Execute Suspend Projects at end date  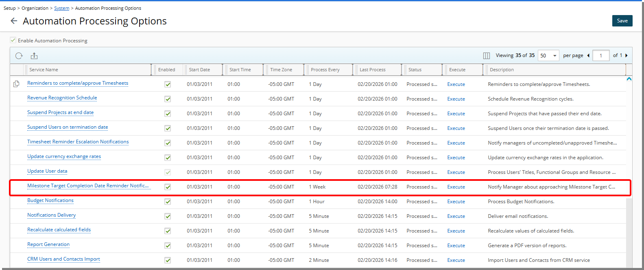[x=456, y=114]
